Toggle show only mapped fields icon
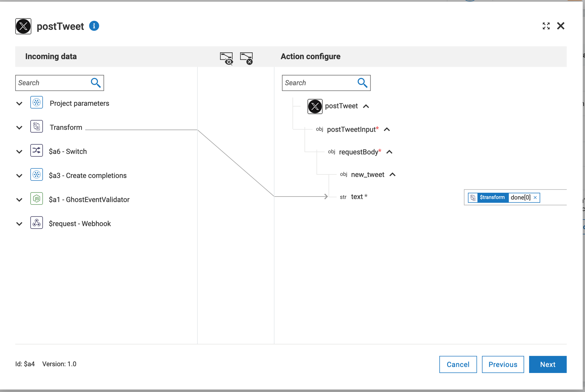Image resolution: width=585 pixels, height=392 pixels. click(x=226, y=58)
